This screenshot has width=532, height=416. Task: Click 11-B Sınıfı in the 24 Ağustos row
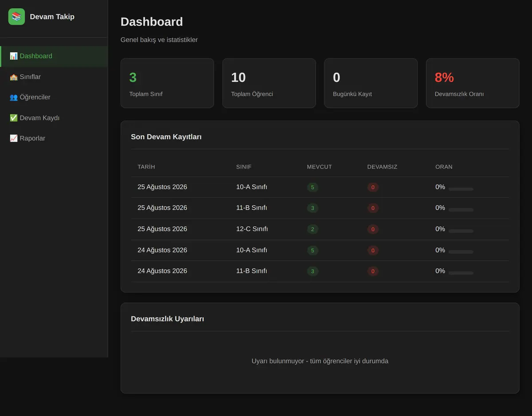(251, 271)
